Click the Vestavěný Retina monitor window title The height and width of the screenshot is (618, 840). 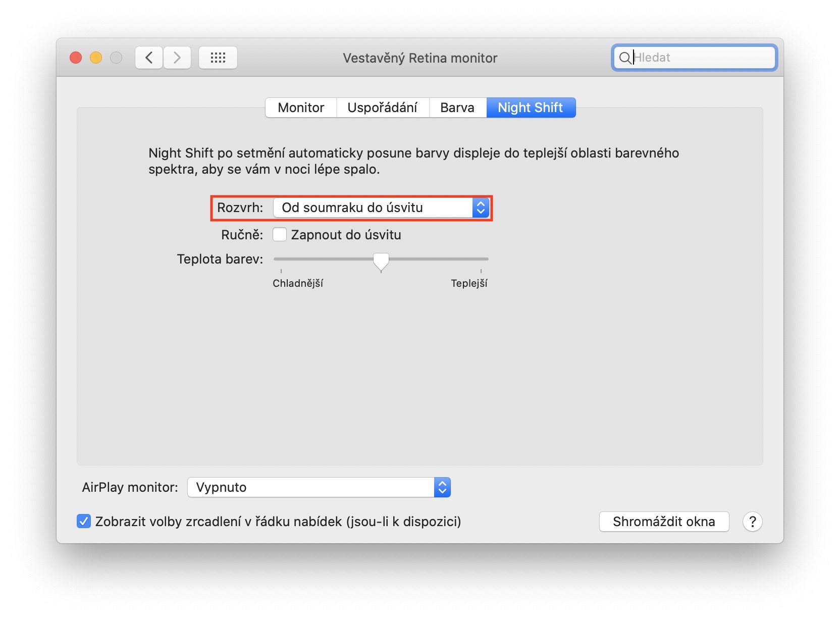pos(420,58)
